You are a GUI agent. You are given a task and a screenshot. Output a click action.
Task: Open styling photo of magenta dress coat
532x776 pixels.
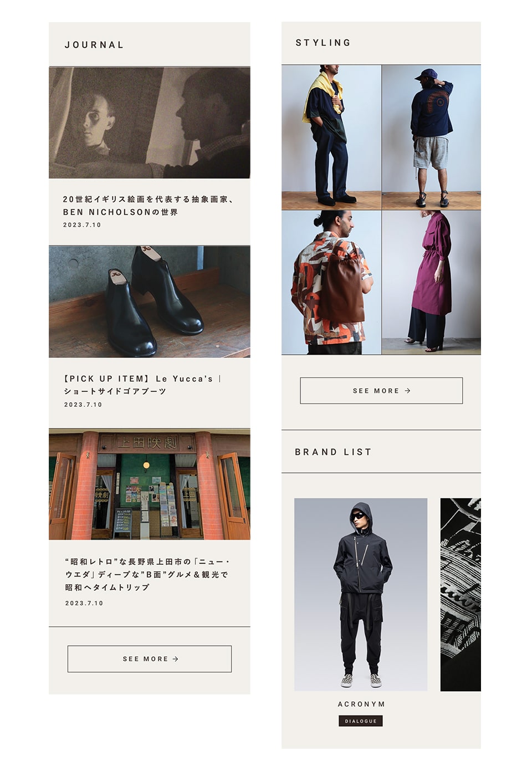432,283
